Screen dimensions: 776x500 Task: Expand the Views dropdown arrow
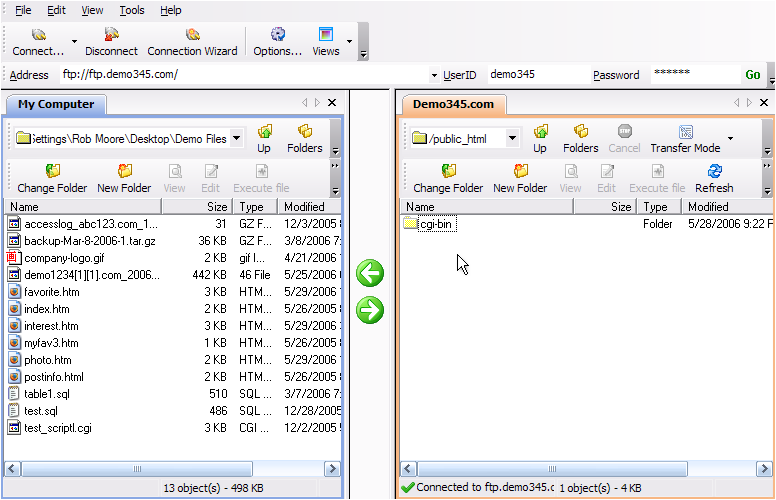pyautogui.click(x=349, y=42)
